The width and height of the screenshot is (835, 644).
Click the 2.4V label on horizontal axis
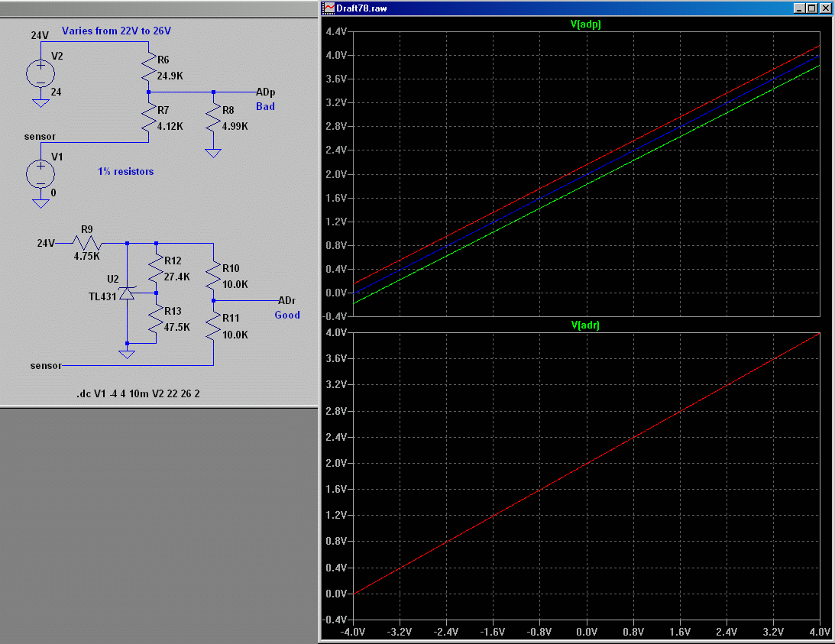[727, 632]
